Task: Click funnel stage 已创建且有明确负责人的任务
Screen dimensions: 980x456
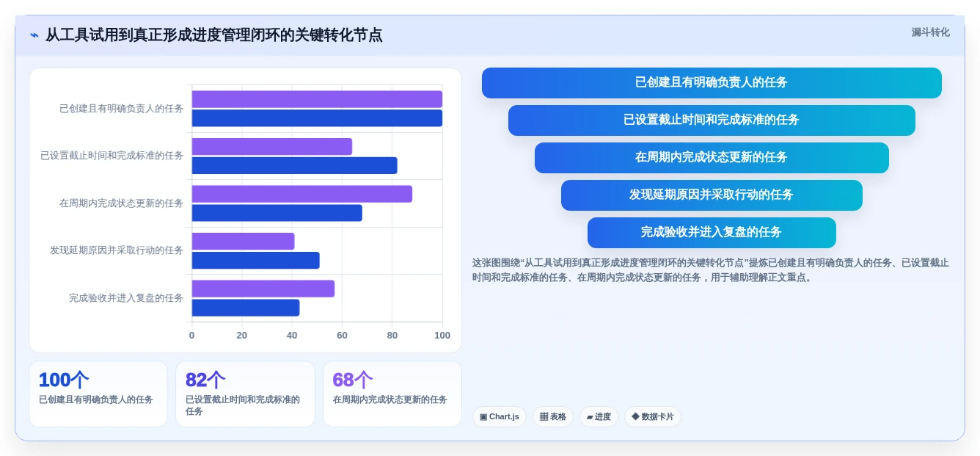Action: tap(712, 83)
